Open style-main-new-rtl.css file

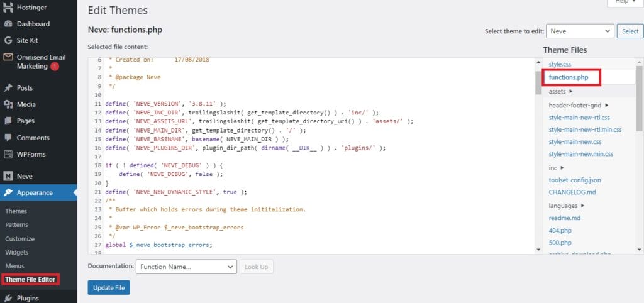pos(579,117)
